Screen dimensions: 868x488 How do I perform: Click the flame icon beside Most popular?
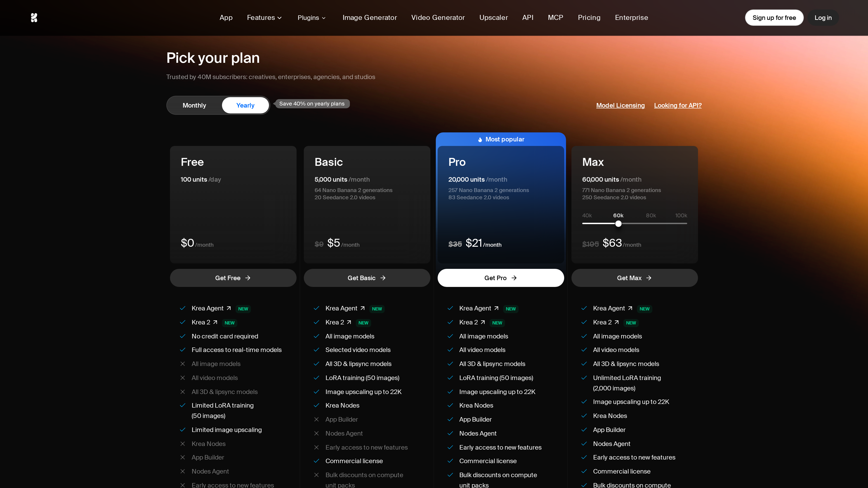(480, 139)
